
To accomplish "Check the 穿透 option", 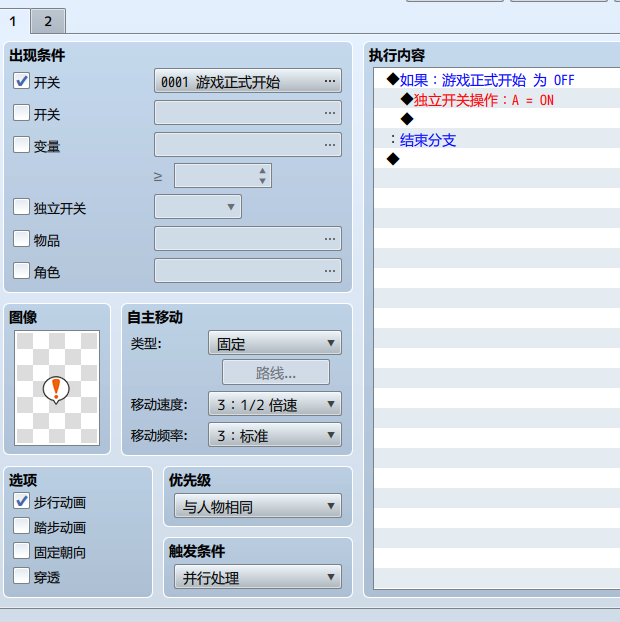I will tap(21, 576).
